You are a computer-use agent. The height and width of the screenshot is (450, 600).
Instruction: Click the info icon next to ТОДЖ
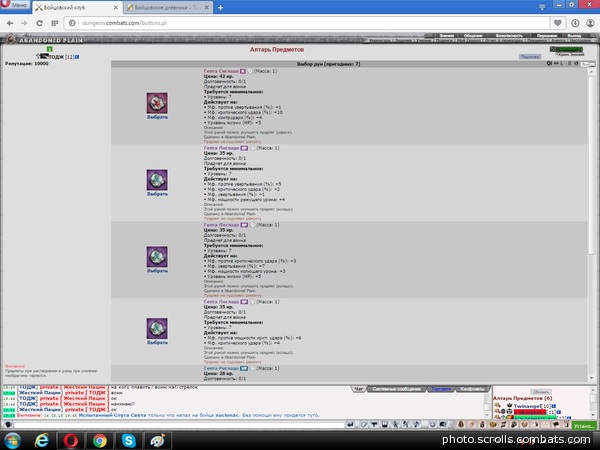pyautogui.click(x=77, y=57)
